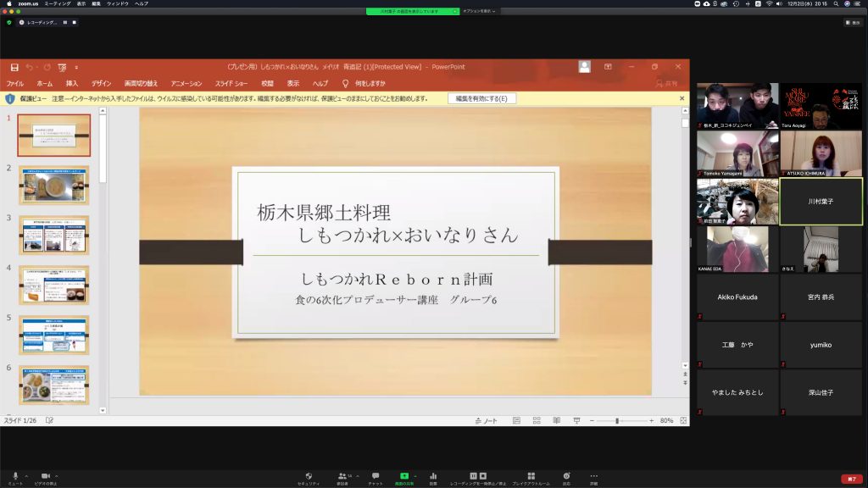Save the presentation via quick access toolbar
868x488 pixels.
15,66
